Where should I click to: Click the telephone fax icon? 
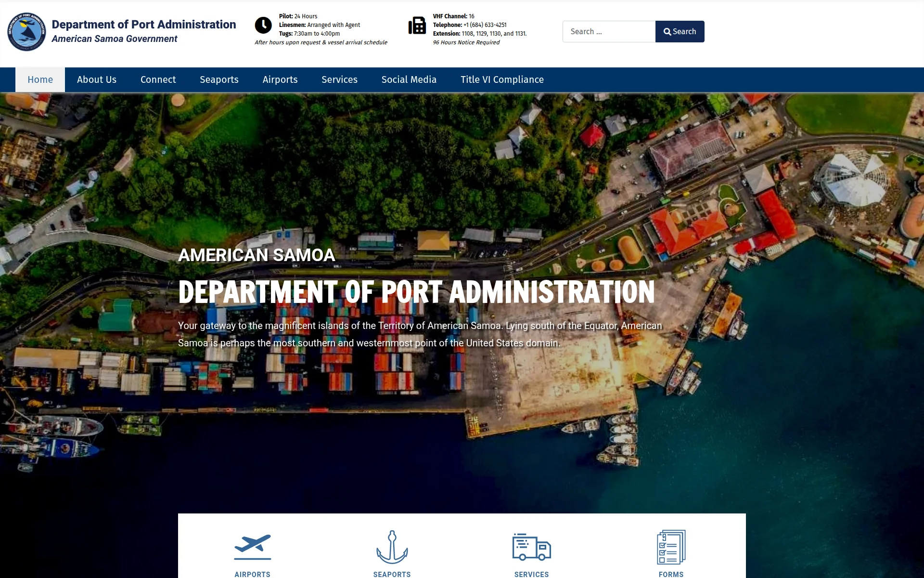417,26
